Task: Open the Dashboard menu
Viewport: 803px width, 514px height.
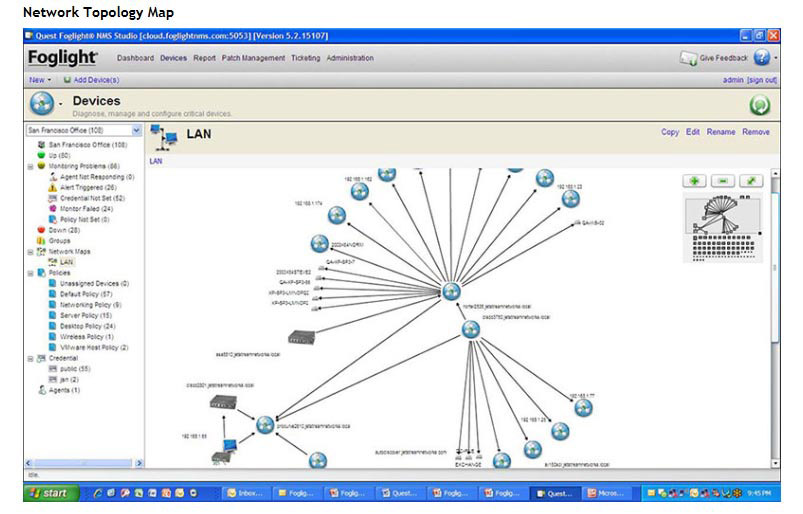Action: [x=135, y=58]
